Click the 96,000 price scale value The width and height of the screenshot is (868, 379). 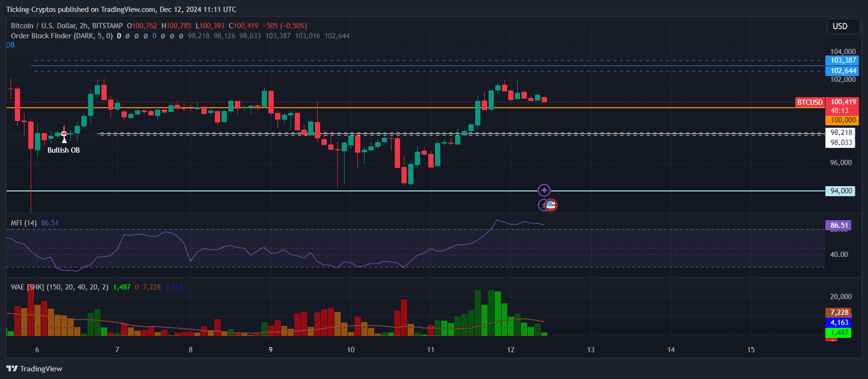[841, 163]
